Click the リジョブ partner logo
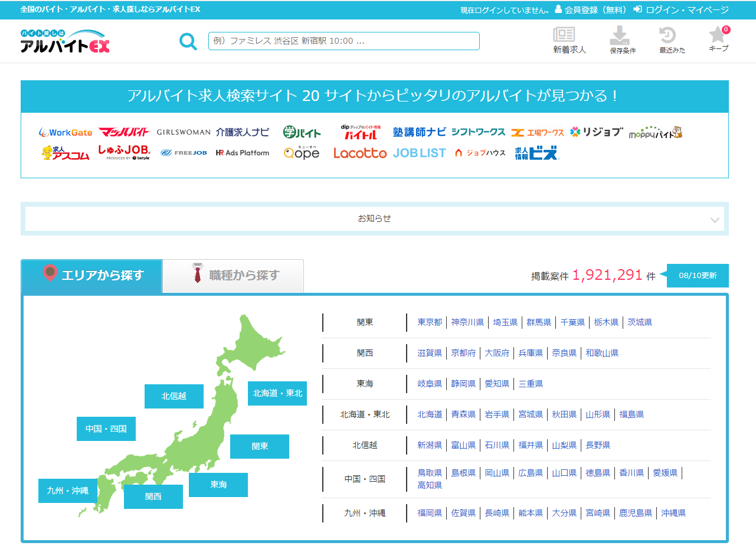 click(x=597, y=132)
